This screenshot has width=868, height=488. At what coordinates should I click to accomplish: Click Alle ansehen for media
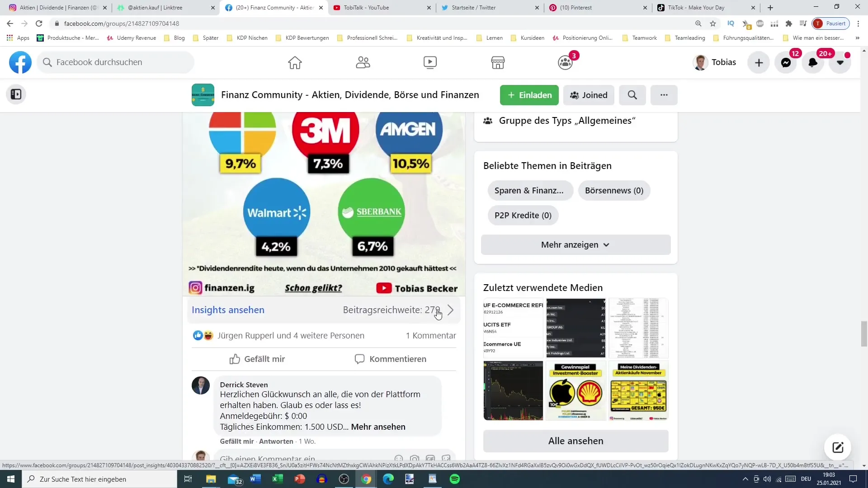tap(576, 441)
